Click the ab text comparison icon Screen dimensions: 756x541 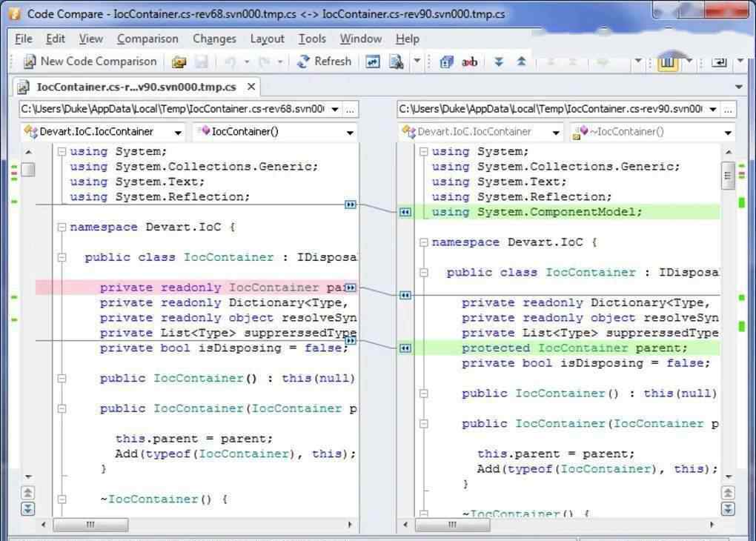(469, 62)
